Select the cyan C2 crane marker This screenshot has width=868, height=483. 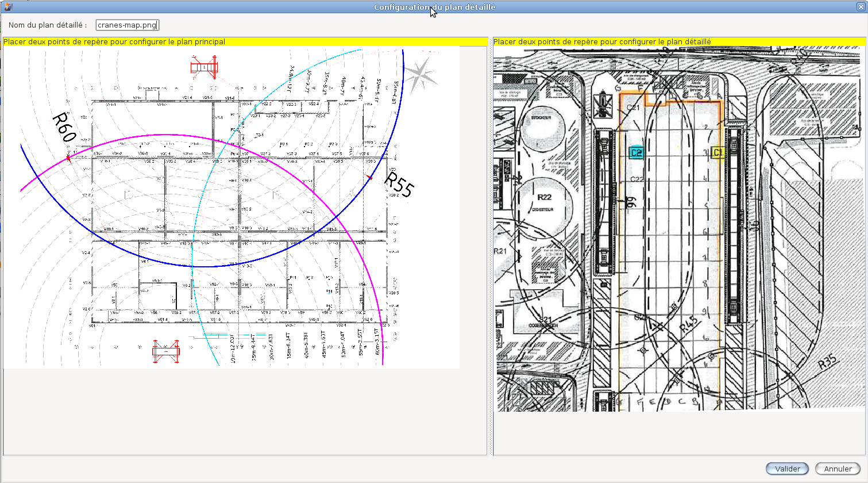(x=636, y=152)
